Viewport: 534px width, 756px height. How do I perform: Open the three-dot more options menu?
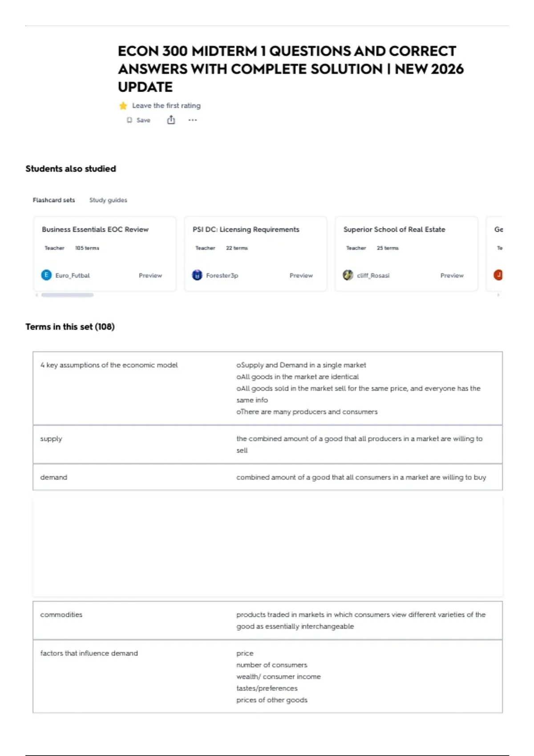point(192,120)
